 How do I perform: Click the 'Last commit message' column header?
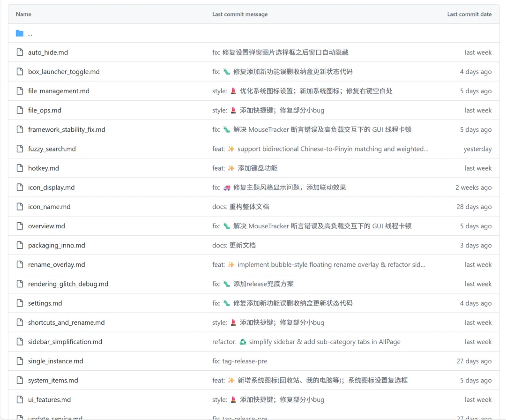[240, 14]
